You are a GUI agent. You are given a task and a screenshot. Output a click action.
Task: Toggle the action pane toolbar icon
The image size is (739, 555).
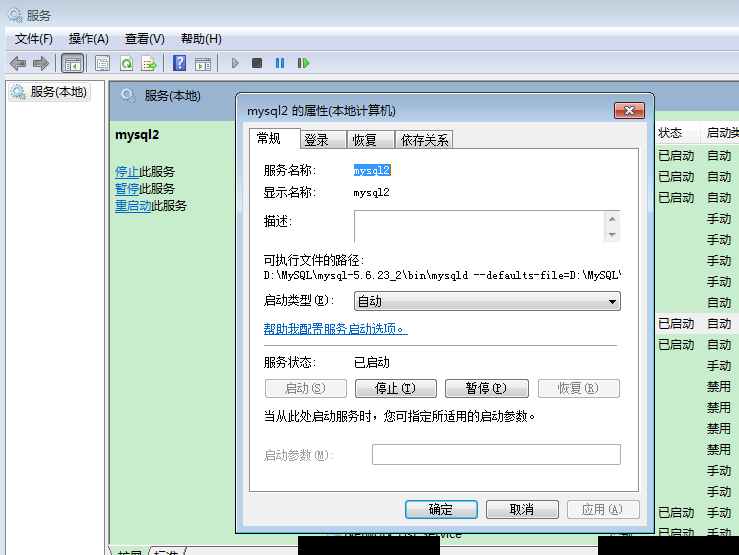[203, 63]
